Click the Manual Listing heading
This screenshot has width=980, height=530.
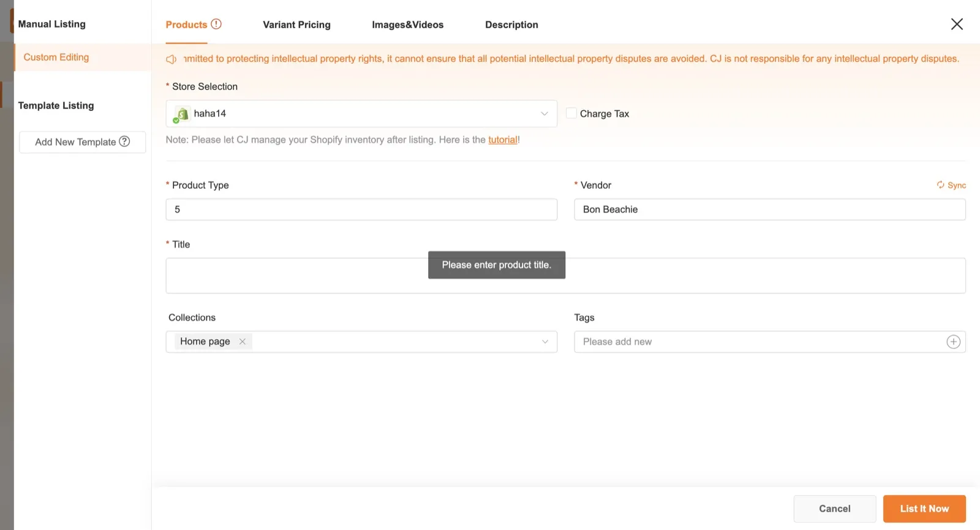(52, 24)
